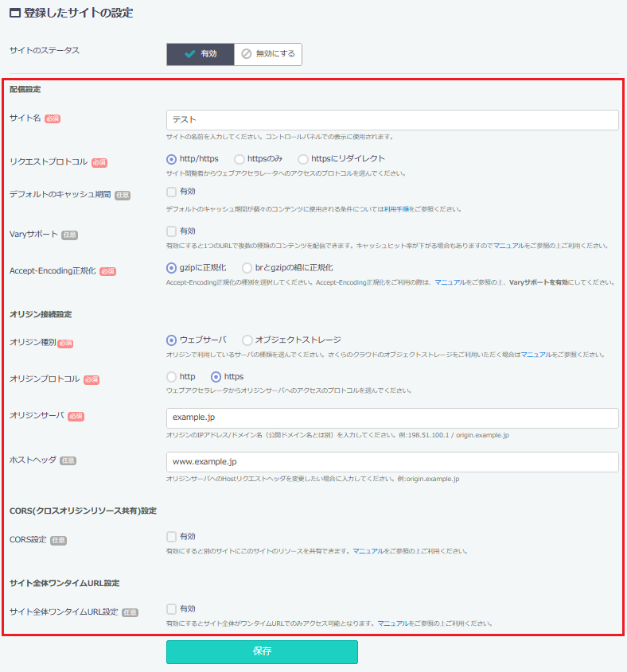Select the http/https request protocol radio

click(x=172, y=159)
